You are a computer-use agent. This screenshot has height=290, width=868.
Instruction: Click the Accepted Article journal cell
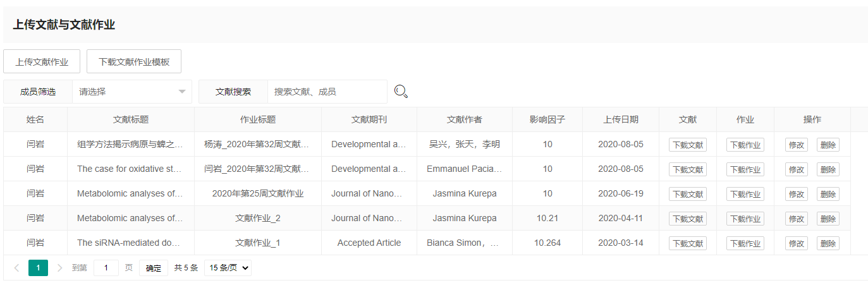click(369, 243)
